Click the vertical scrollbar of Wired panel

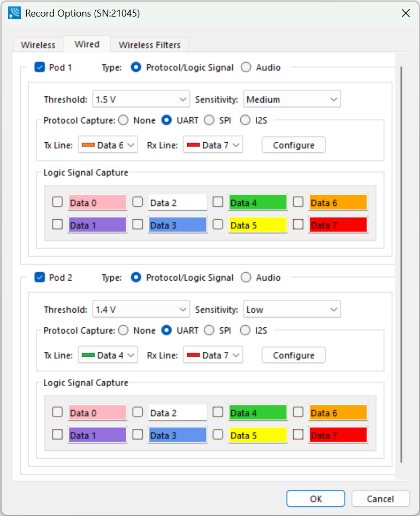[x=401, y=265]
